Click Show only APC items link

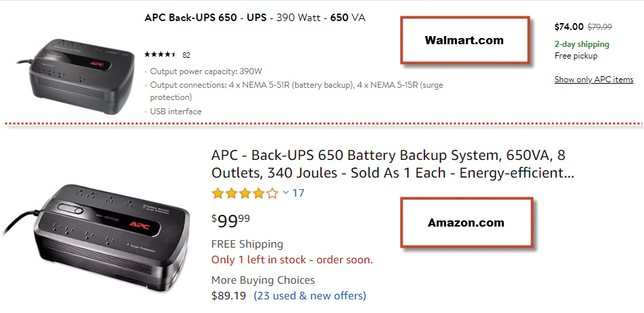click(594, 80)
